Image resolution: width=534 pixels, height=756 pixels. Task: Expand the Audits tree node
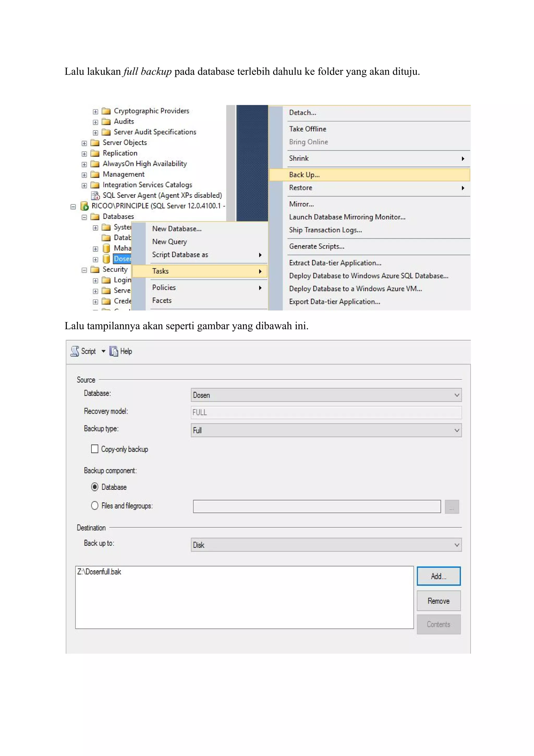[95, 122]
